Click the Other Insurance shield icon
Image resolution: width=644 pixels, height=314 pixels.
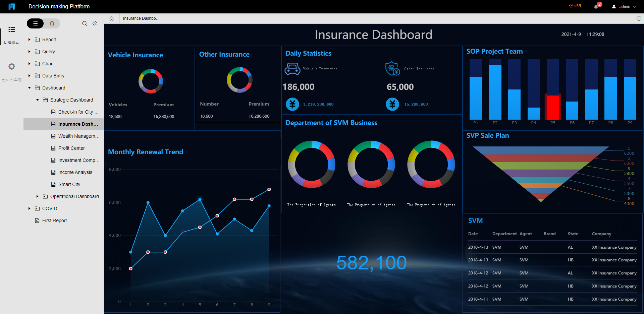tap(392, 69)
